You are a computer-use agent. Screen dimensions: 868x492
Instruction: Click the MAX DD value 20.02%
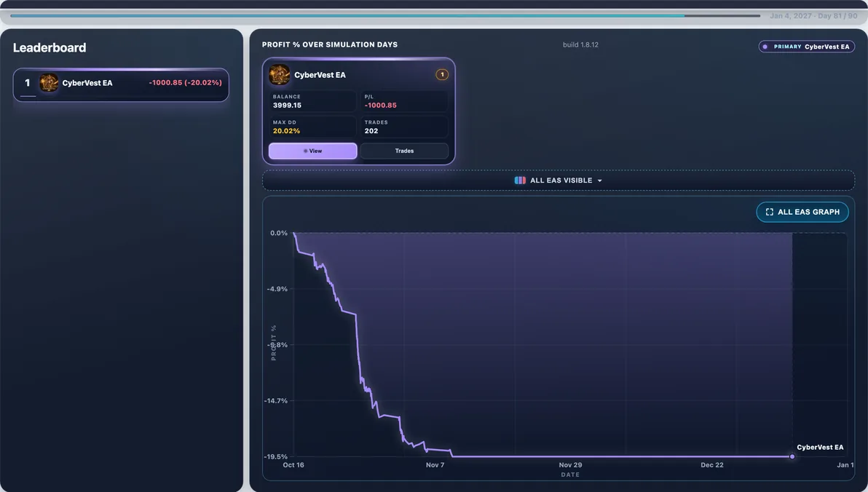click(286, 131)
